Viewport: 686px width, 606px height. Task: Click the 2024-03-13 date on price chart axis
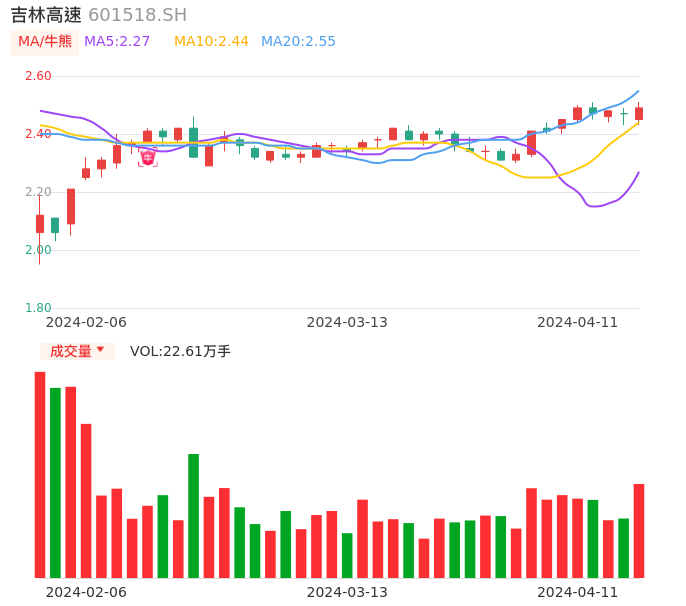[x=347, y=322]
